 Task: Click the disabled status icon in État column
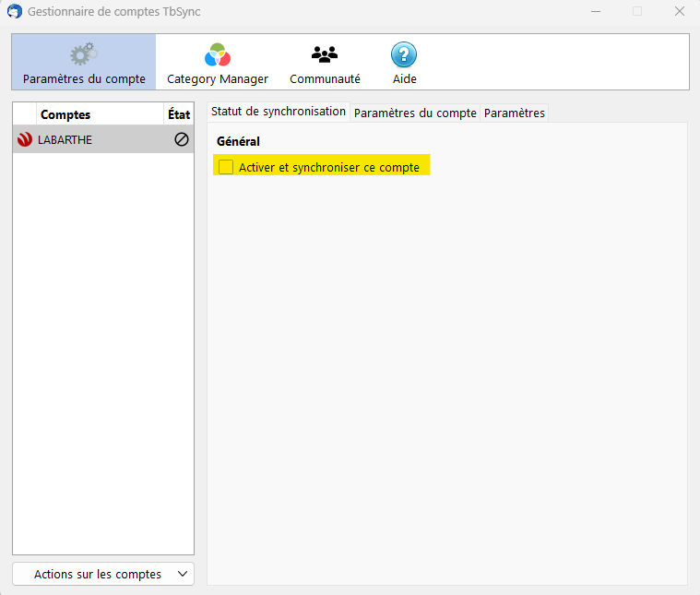pyautogui.click(x=182, y=140)
